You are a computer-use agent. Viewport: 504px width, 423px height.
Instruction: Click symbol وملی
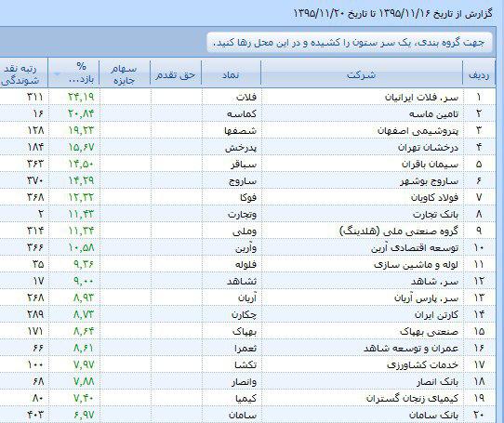pos(245,231)
